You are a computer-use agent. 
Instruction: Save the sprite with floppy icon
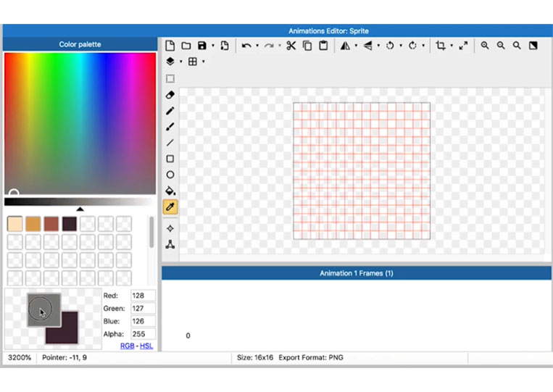[202, 46]
